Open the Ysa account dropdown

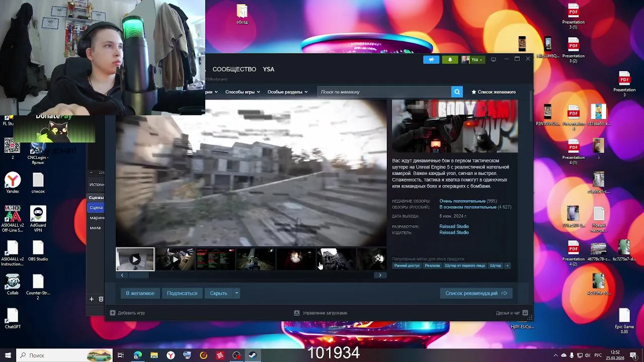(472, 59)
